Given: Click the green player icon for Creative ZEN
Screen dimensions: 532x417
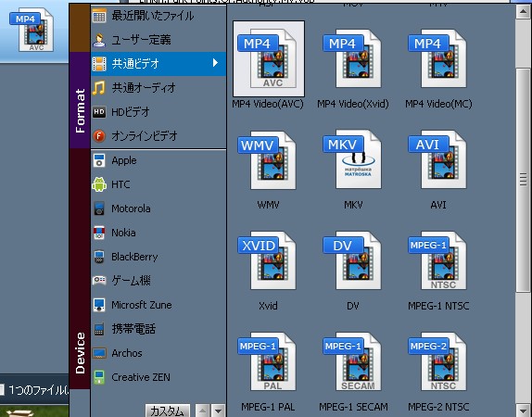Looking at the screenshot, I should pos(99,377).
